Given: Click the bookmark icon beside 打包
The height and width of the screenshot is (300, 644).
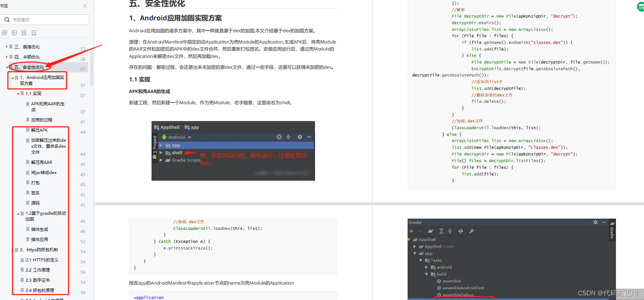Looking at the screenshot, I should click(28, 182).
